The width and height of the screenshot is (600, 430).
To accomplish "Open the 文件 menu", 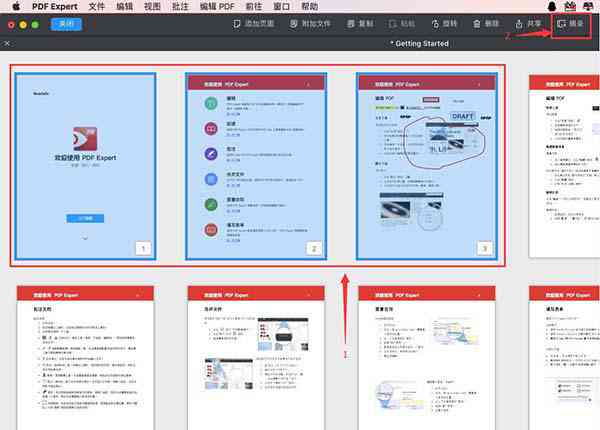I will [96, 7].
